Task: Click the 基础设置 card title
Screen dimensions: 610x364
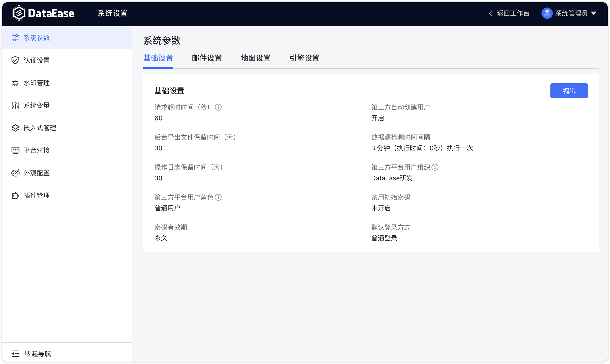Action: [169, 91]
